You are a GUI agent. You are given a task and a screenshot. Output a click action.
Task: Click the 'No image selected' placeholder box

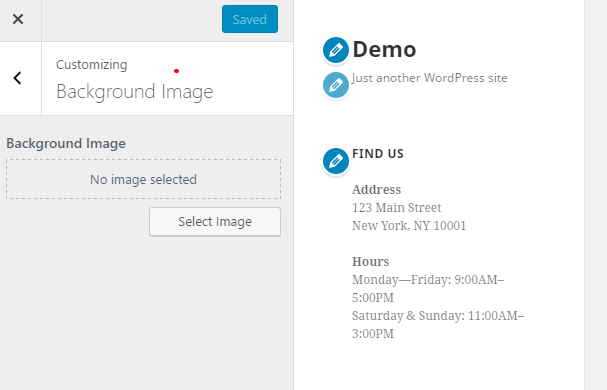(143, 179)
